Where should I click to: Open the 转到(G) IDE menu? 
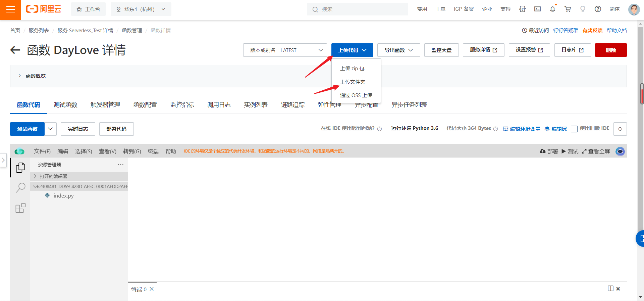132,152
